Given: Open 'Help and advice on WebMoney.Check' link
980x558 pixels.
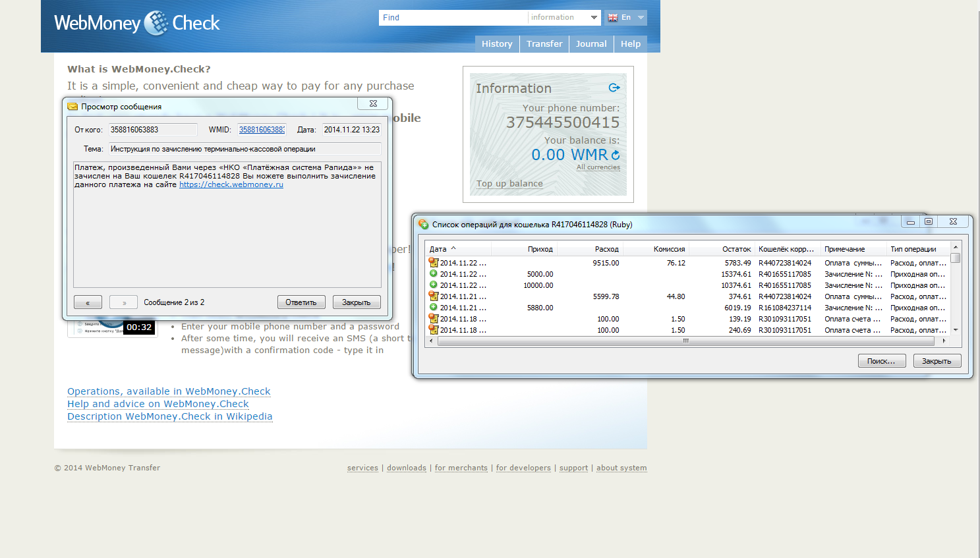Looking at the screenshot, I should 158,404.
